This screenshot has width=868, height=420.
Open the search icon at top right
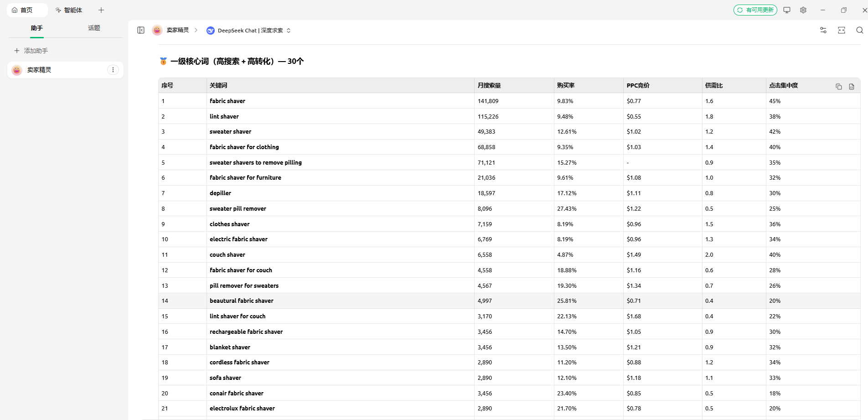coord(859,30)
